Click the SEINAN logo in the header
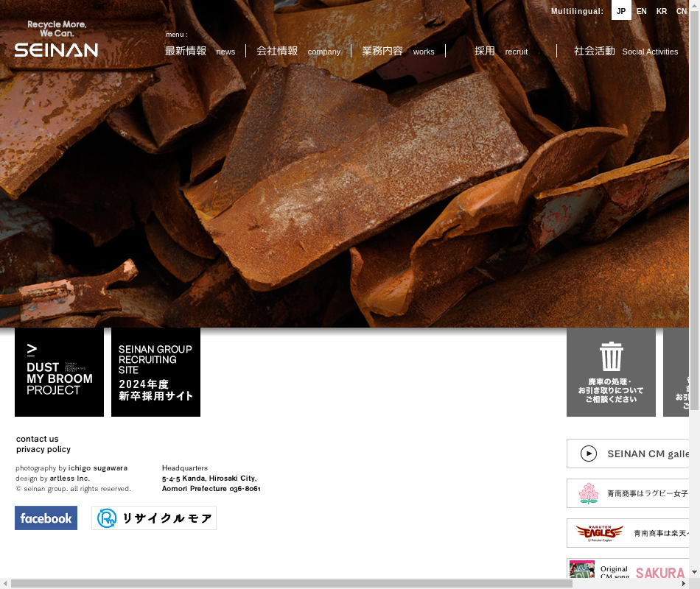Screen dimensions: 700x589 coord(56,40)
